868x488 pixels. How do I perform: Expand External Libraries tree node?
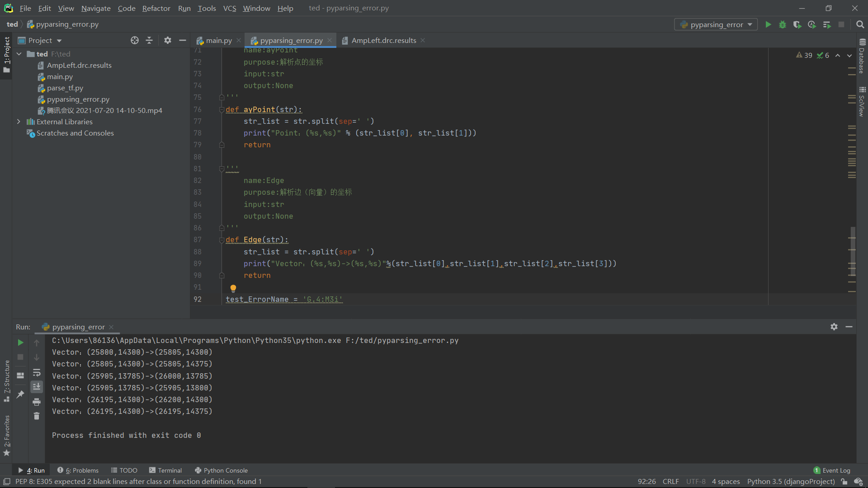pyautogui.click(x=19, y=122)
